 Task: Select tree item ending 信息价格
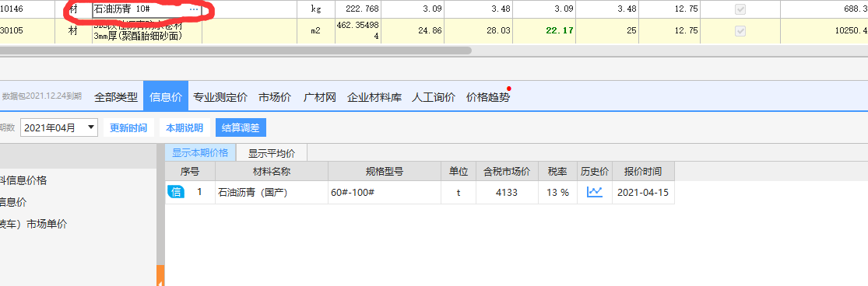(23, 180)
